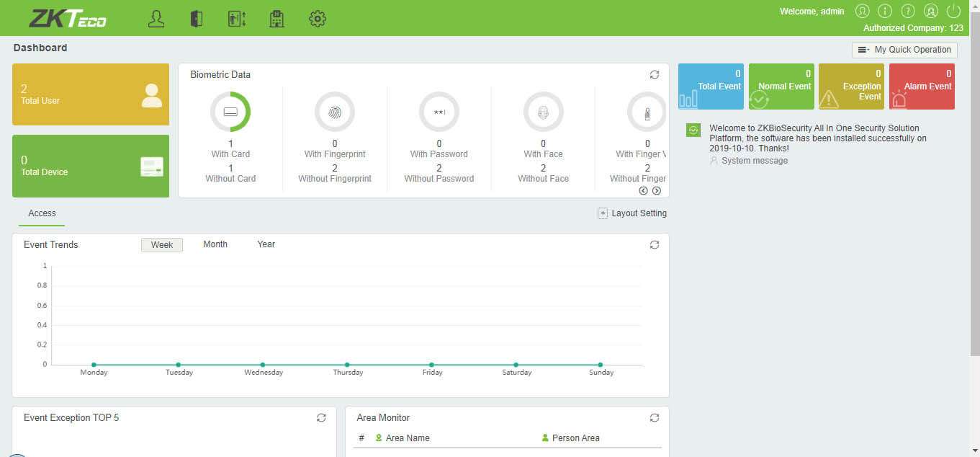980x457 pixels.
Task: Click the Help question mark icon
Action: coord(908,11)
